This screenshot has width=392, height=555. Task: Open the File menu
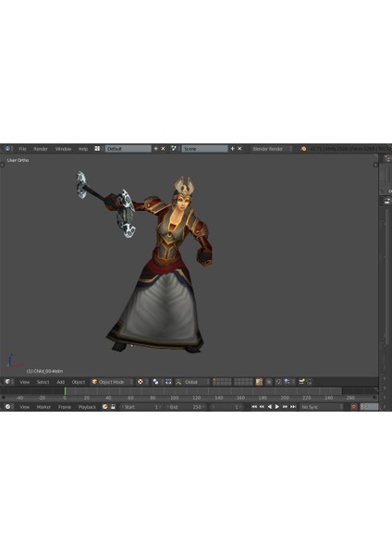22,149
